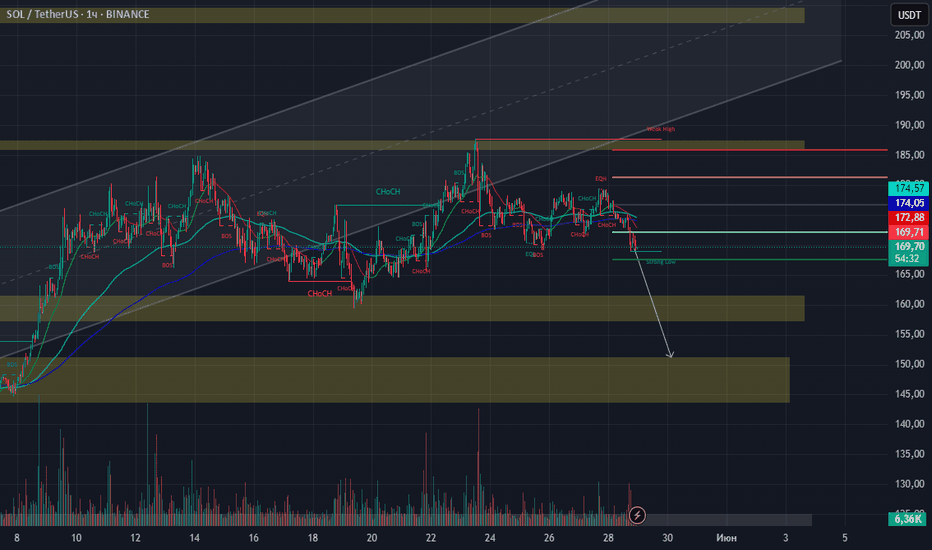Click the 160,00 price axis label
932x550 pixels.
(x=909, y=304)
